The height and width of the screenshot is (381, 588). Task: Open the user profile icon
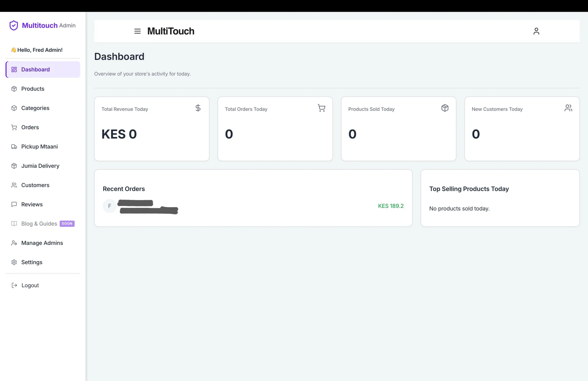point(536,31)
